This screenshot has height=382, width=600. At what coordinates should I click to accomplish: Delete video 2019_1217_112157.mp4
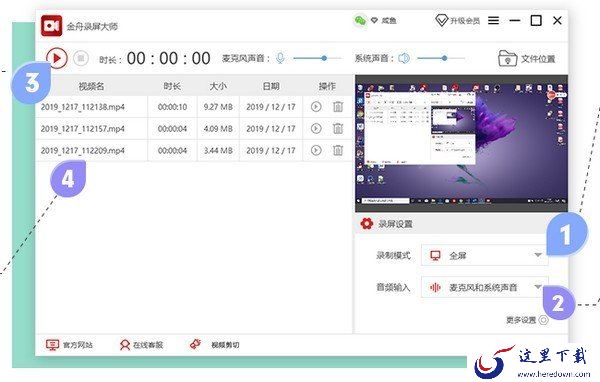click(x=338, y=129)
